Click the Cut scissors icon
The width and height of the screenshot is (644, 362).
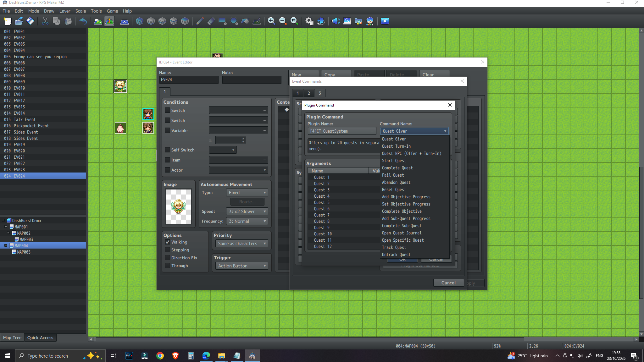tap(45, 21)
